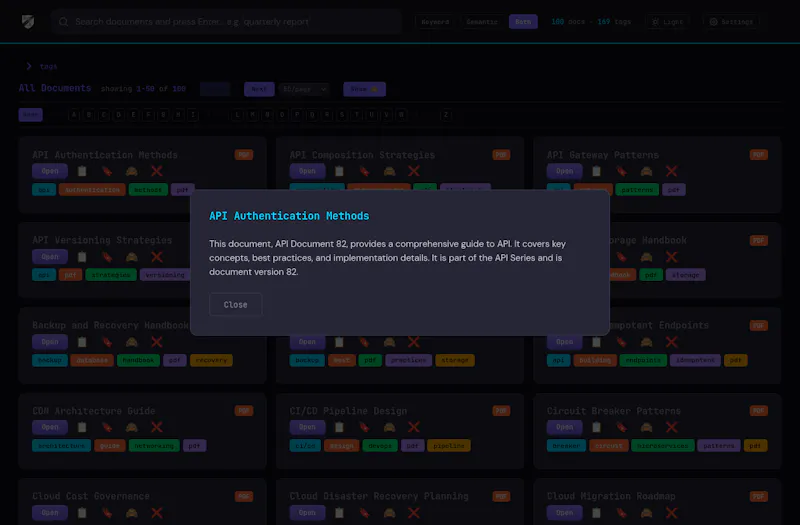Select the Both search mode
Screen dimensions: 800x525
[x=523, y=22]
